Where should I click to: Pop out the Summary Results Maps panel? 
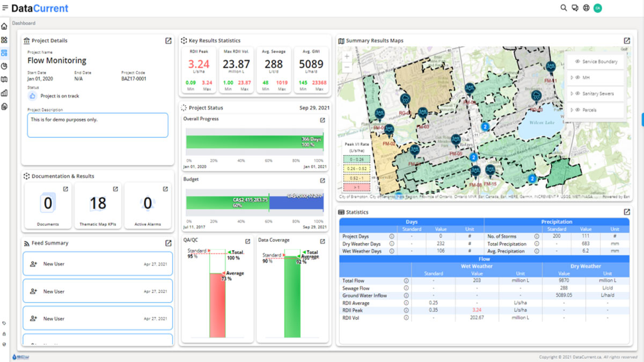point(626,41)
